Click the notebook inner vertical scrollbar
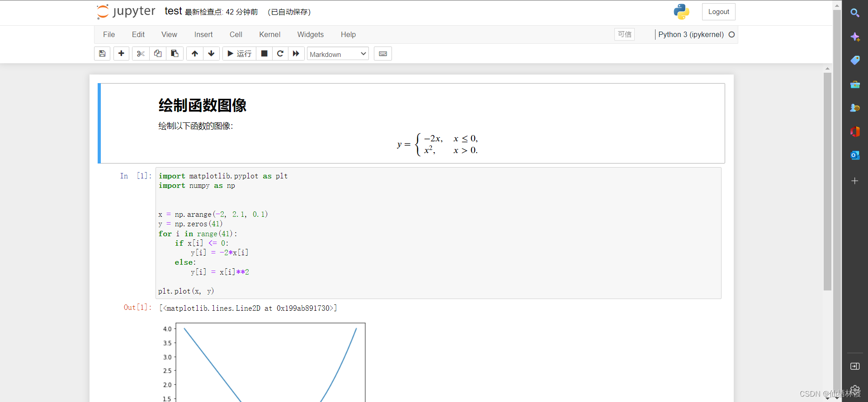Image resolution: width=868 pixels, height=402 pixels. coord(827,181)
